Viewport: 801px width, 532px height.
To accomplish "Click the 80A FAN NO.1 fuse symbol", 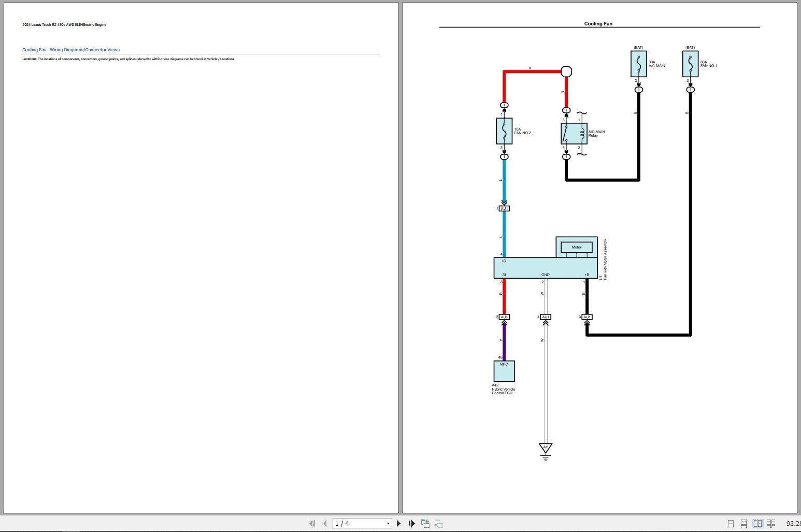I will [690, 63].
